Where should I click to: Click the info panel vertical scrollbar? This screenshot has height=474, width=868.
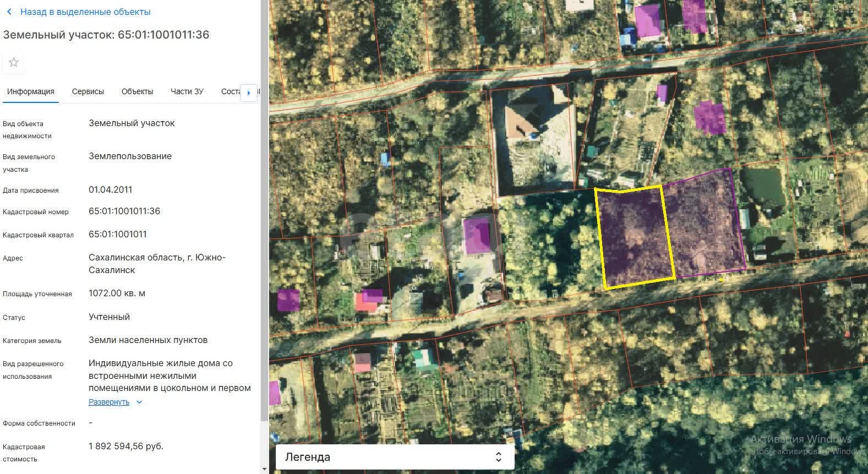pos(264,220)
